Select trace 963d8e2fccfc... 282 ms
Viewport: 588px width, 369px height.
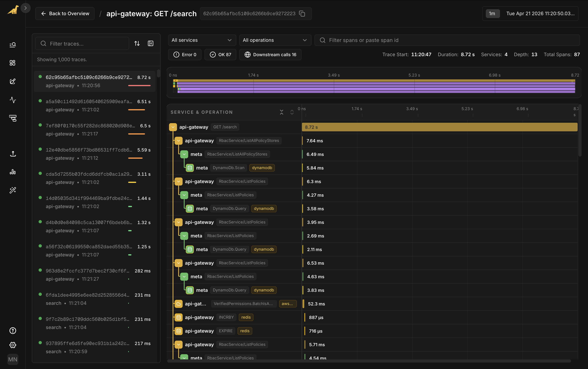[95, 275]
